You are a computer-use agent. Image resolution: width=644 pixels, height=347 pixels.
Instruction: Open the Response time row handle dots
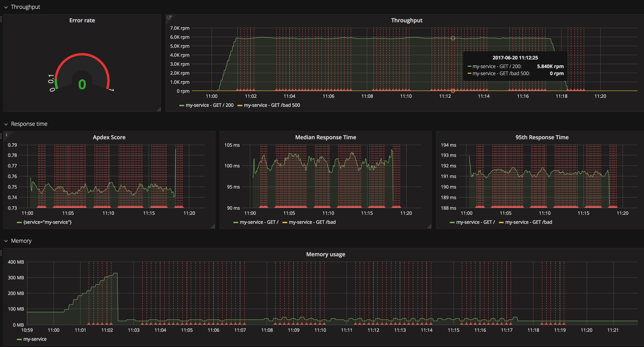coord(1,136)
